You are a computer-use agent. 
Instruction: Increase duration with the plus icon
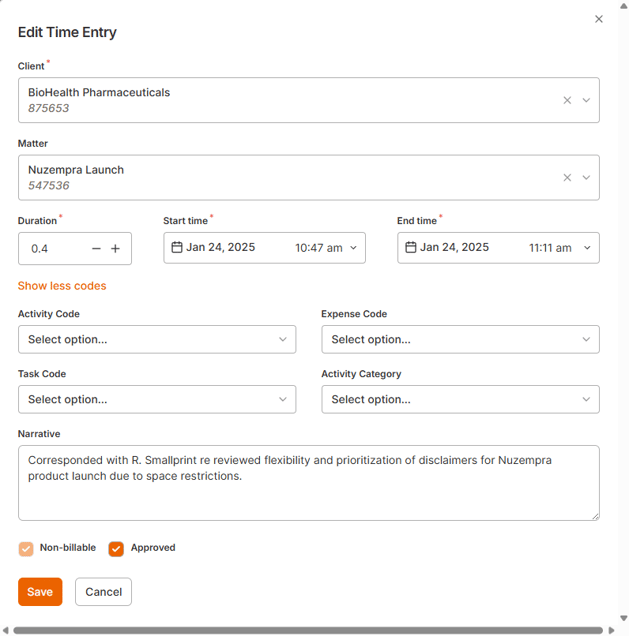[115, 249]
